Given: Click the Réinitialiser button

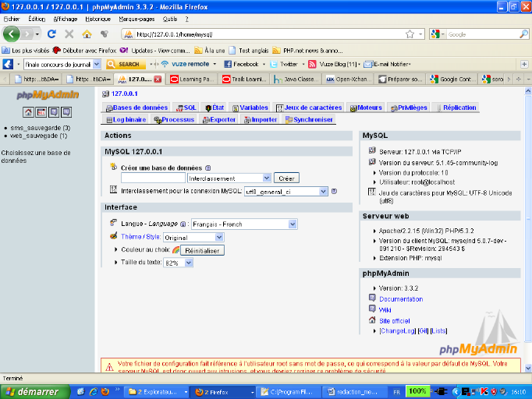Looking at the screenshot, I should click(x=202, y=250).
